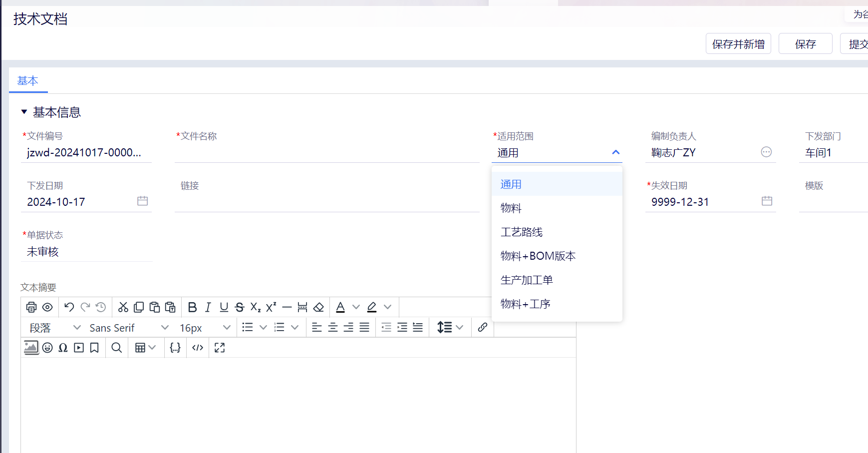Open the restore history clock icon
This screenshot has height=453, width=868.
(101, 307)
